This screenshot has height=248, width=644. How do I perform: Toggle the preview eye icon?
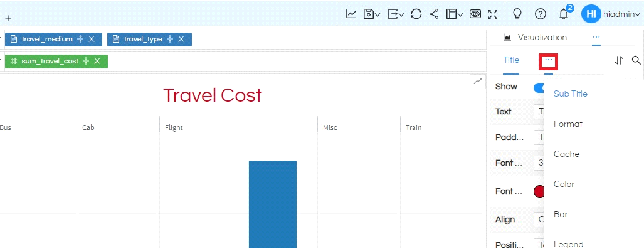(x=475, y=14)
